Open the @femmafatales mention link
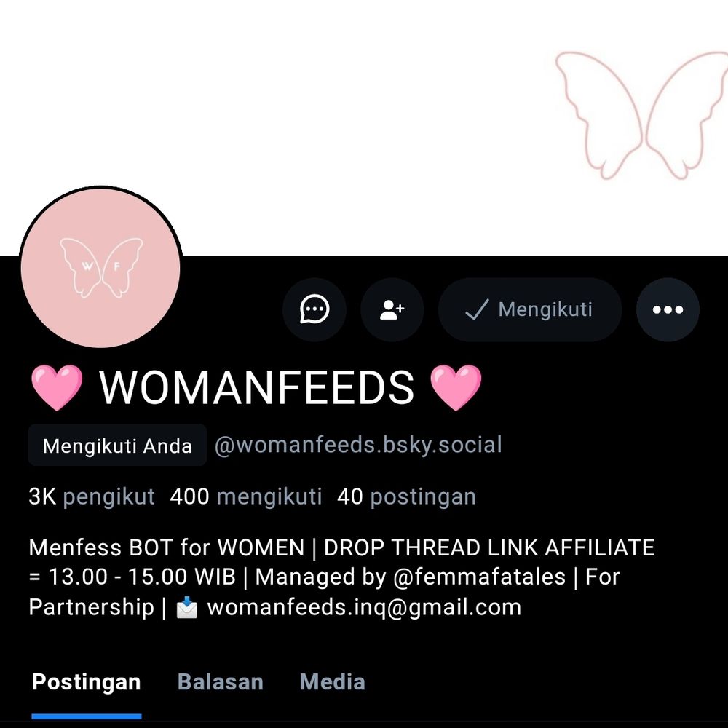Viewport: 728px width, 728px height. pos(479,577)
